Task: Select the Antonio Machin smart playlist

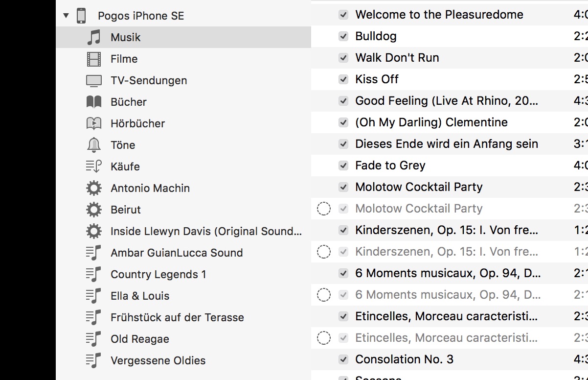Action: (150, 188)
